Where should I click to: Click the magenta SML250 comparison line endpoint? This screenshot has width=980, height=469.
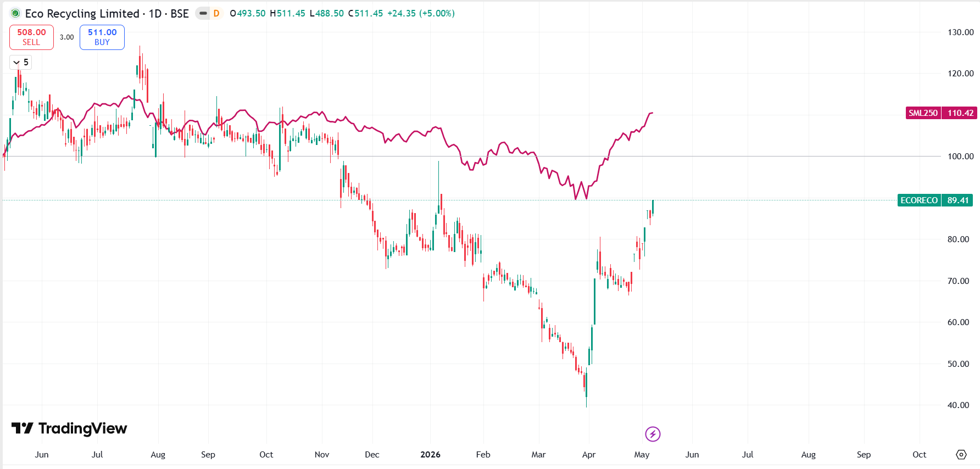click(x=652, y=113)
